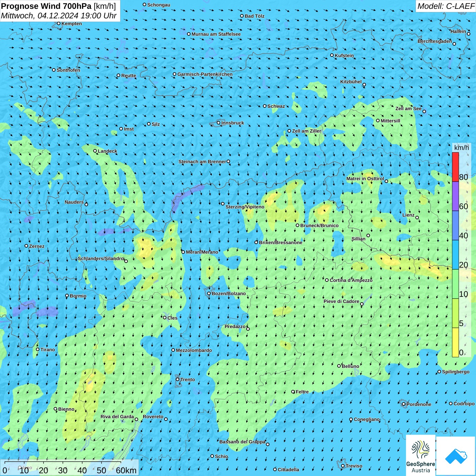Click the purple segment of the wind legend
The height and width of the screenshot is (476, 476).
click(455, 196)
